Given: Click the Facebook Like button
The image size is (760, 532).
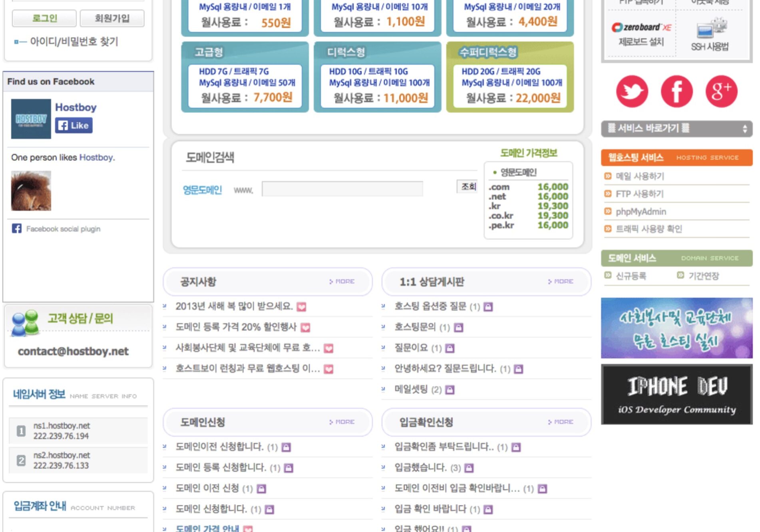Looking at the screenshot, I should pos(74,125).
